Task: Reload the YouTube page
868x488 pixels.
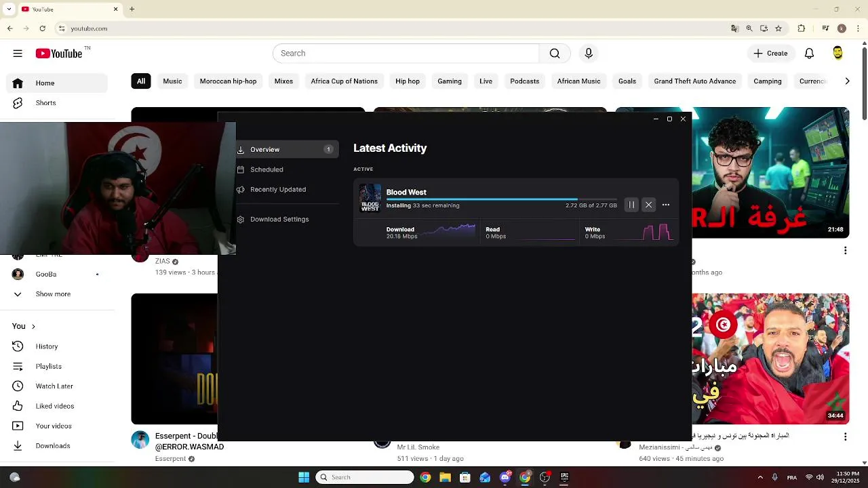Action: (x=43, y=28)
